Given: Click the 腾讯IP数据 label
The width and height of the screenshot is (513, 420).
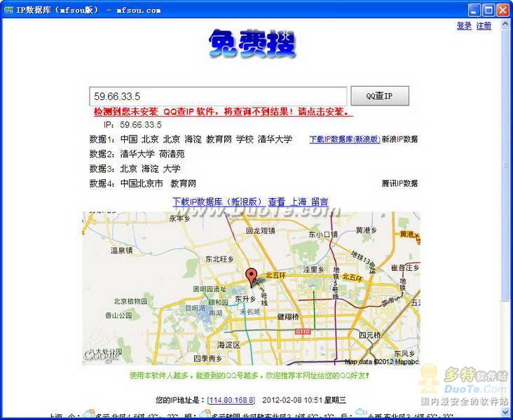Looking at the screenshot, I should click(399, 183).
